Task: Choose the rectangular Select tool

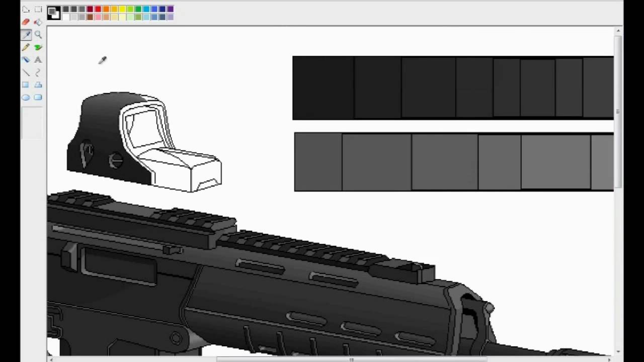Action: pos(38,10)
